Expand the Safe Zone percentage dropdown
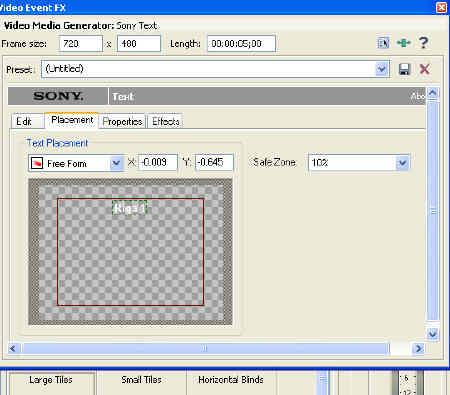 pos(402,163)
